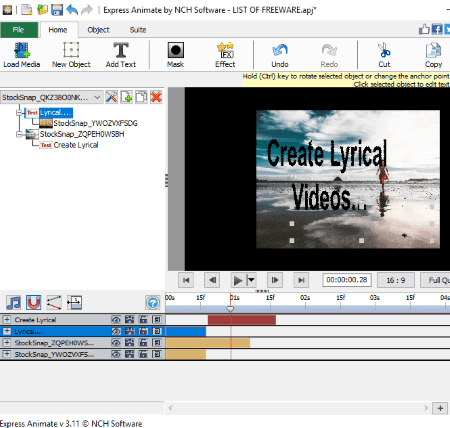Click the 16 : 9 aspect ratio button
The height and width of the screenshot is (428, 450).
pos(396,280)
